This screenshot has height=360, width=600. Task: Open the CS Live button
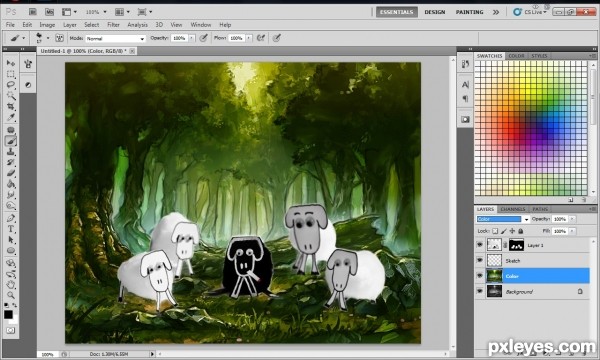pyautogui.click(x=530, y=12)
